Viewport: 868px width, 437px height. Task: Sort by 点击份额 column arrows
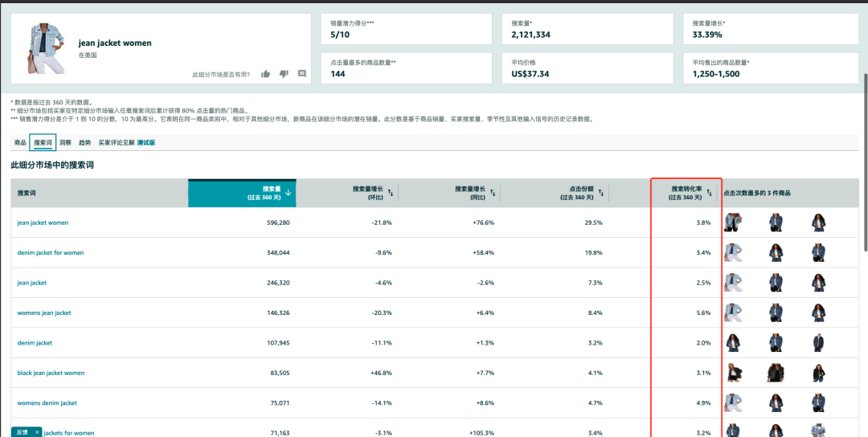coord(601,193)
